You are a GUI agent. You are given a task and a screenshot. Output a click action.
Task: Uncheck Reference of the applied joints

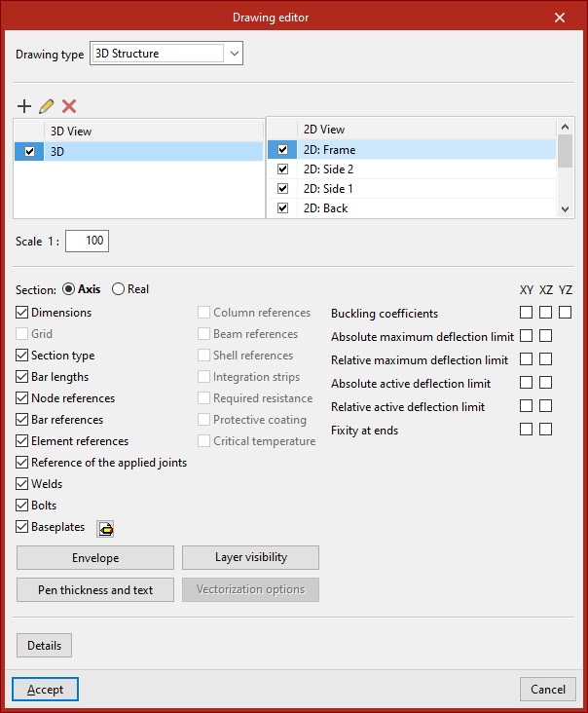point(21,463)
